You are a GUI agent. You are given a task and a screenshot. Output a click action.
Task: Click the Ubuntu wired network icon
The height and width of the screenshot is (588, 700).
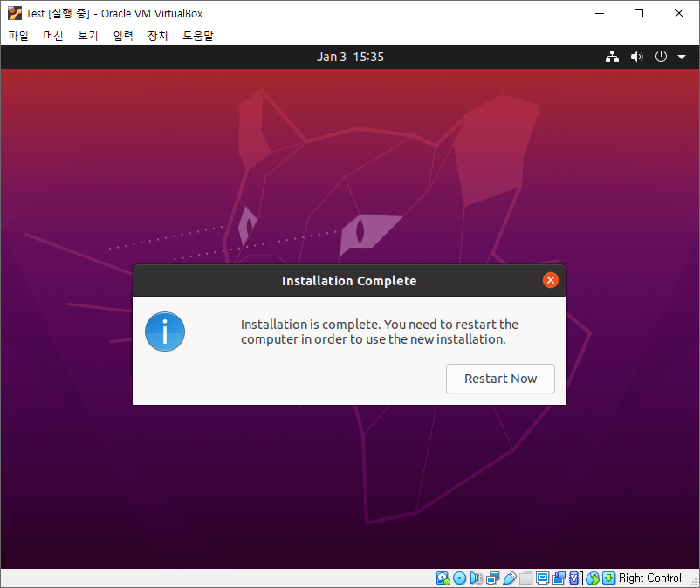[x=612, y=57]
